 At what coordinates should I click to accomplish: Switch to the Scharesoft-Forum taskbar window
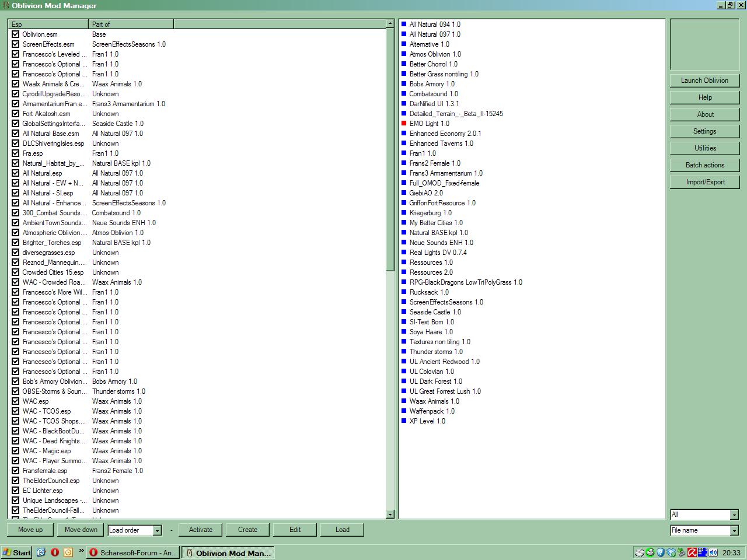133,552
